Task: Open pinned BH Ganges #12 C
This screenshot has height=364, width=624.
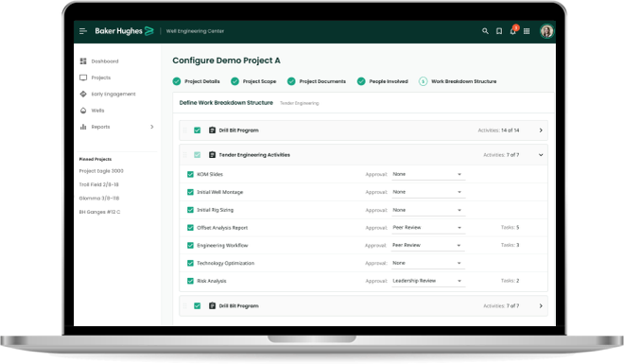Action: (x=99, y=212)
